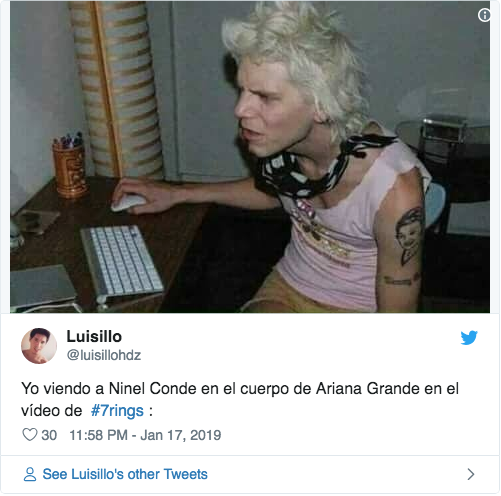
Task: Select See Luisillo's other Tweets
Action: [125, 474]
